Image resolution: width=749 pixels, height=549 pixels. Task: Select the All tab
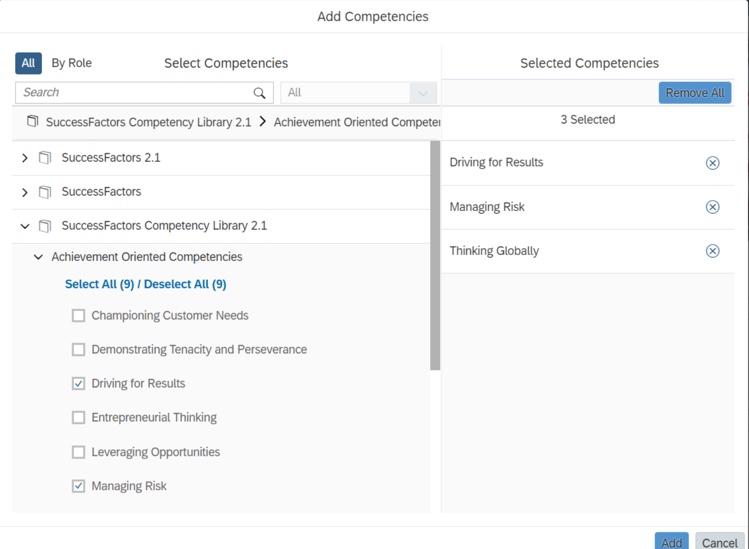[28, 63]
